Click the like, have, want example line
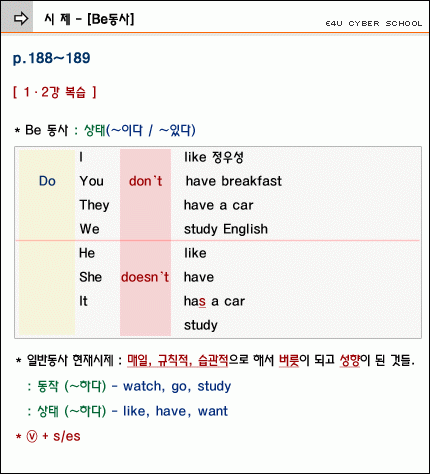 [176, 411]
